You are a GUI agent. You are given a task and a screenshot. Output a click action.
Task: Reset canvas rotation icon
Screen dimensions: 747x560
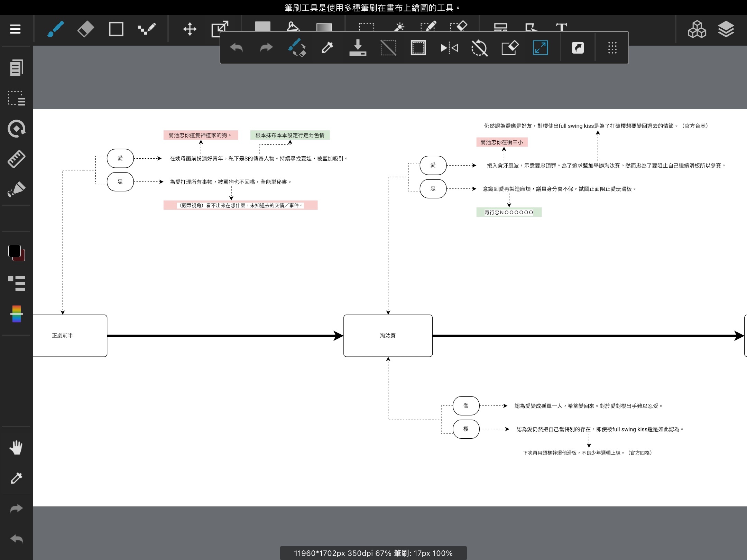pyautogui.click(x=479, y=48)
